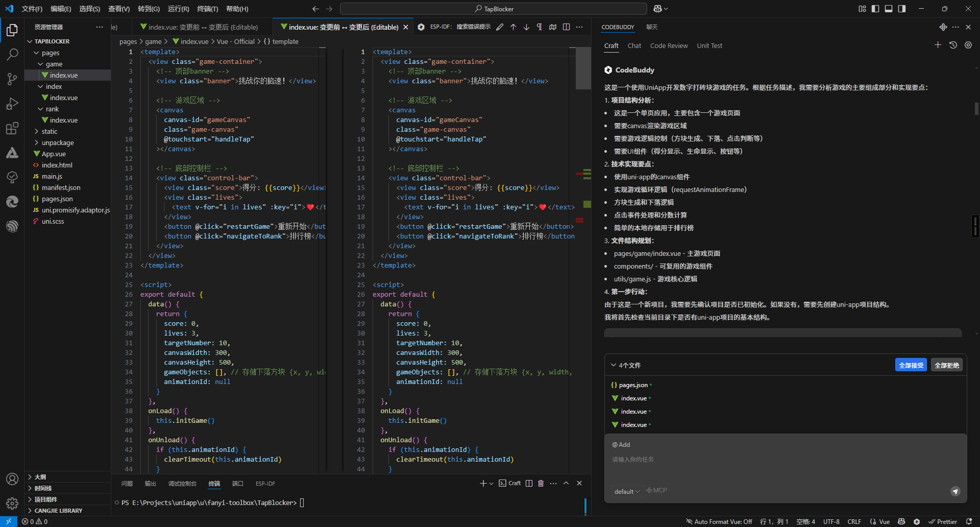Switch to Chat tab in CodeBuddy
The image size is (980, 527).
click(634, 45)
